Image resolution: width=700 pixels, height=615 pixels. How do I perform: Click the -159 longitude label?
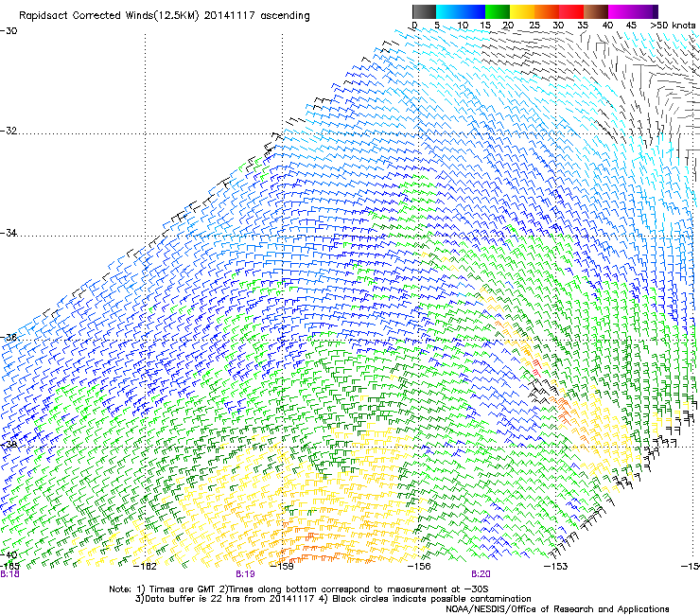click(x=282, y=567)
